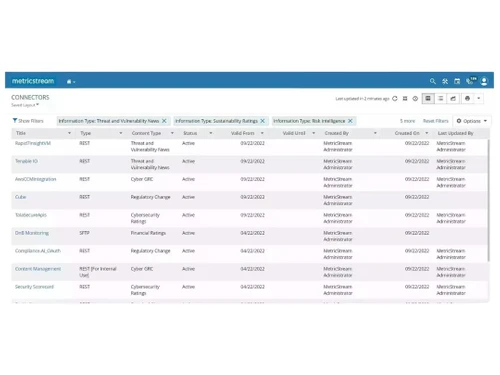
Task: Click the eye preview icon
Action: point(415,98)
